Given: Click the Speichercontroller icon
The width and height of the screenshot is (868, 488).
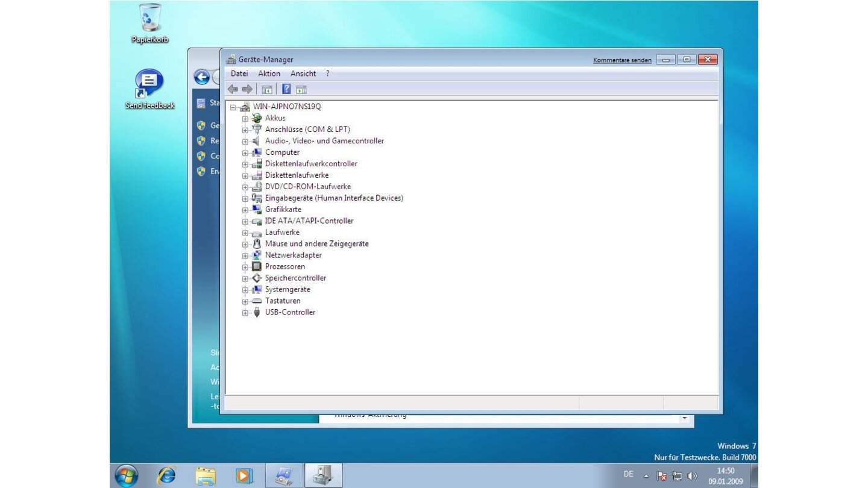Looking at the screenshot, I should point(257,278).
